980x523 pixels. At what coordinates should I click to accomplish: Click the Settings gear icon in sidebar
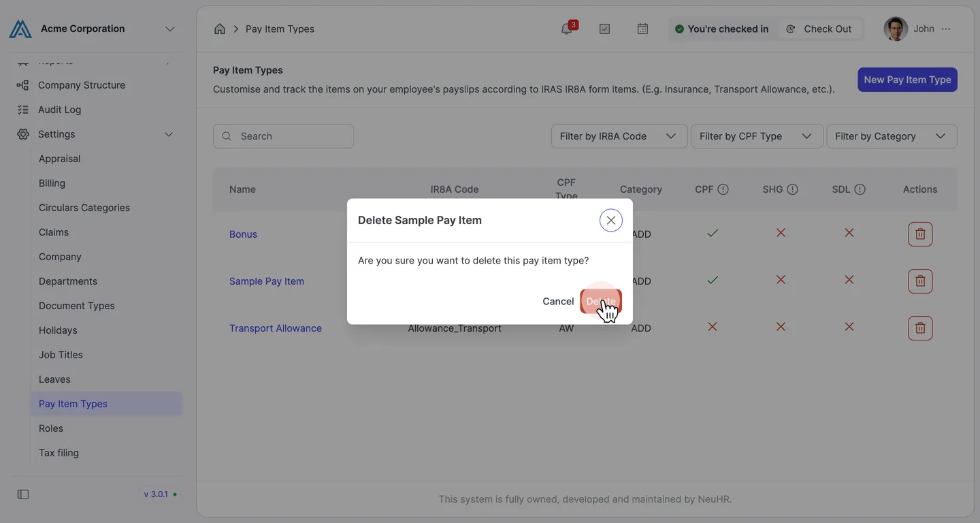tap(23, 134)
